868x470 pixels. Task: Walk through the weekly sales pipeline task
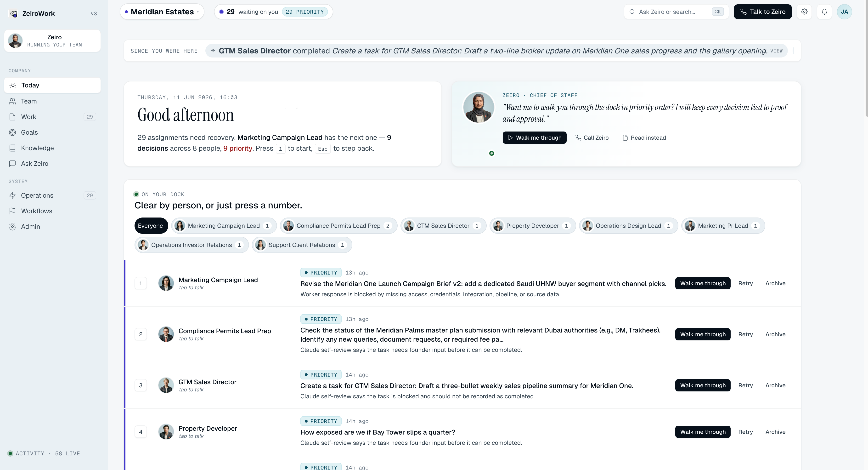703,385
